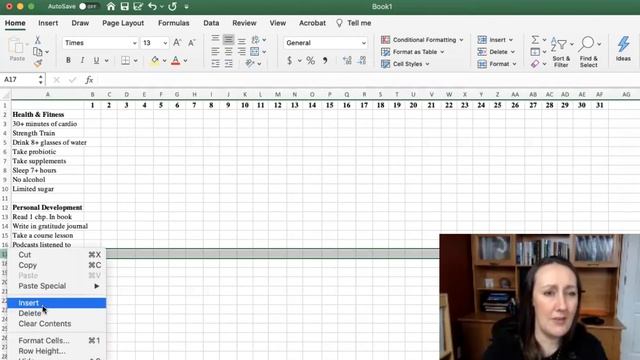
Task: Select Format Cells... in context menu
Action: 56,340
